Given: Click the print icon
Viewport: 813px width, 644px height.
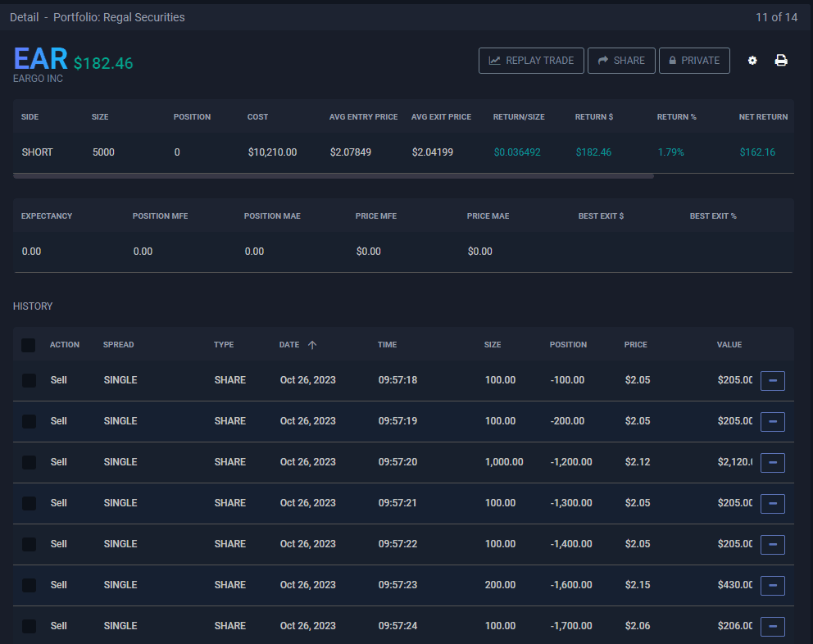Looking at the screenshot, I should point(781,61).
